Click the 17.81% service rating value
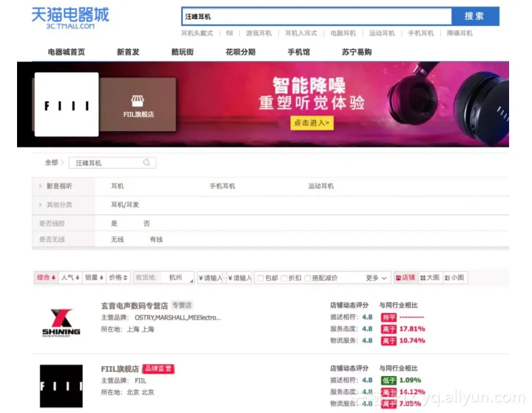Screen dimensions: 532x413 pyautogui.click(x=412, y=329)
